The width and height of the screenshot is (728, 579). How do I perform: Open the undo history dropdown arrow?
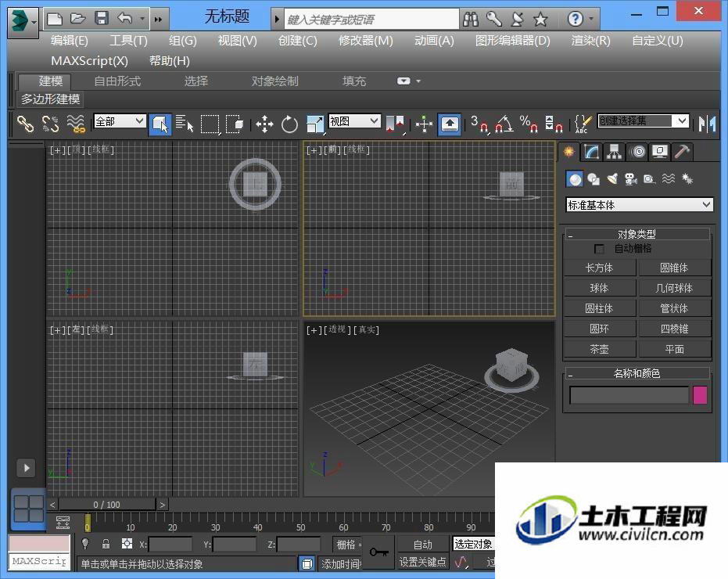[x=142, y=19]
